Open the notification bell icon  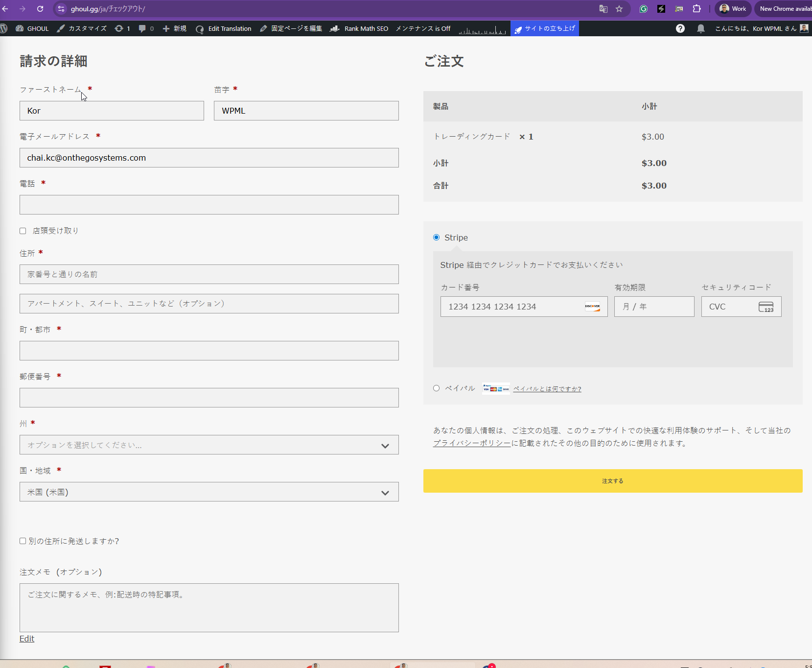(701, 28)
